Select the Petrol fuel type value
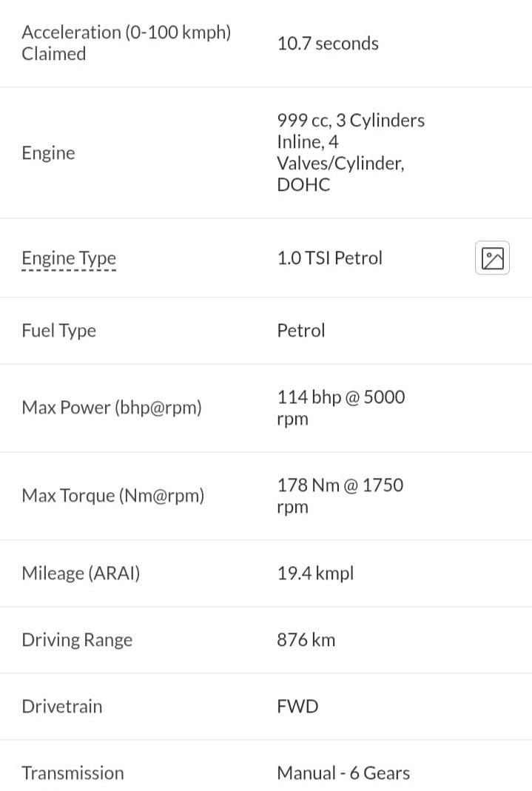This screenshot has height=791, width=532. (x=301, y=331)
